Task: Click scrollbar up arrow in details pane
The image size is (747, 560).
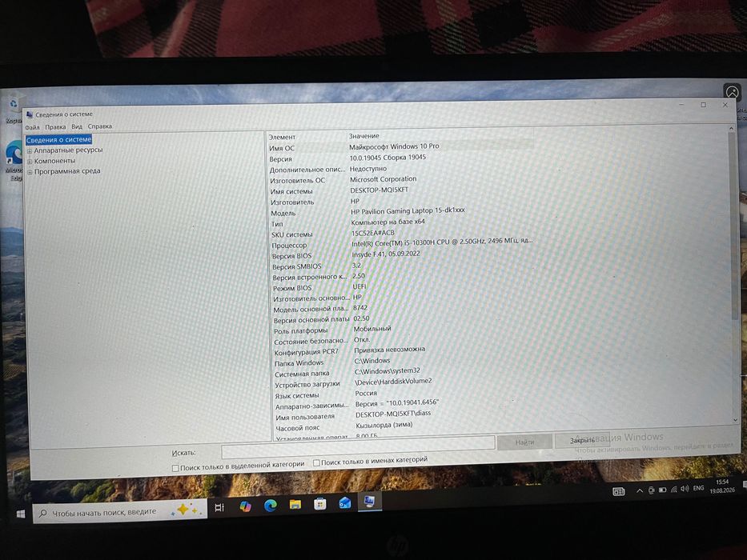Action: click(x=731, y=129)
